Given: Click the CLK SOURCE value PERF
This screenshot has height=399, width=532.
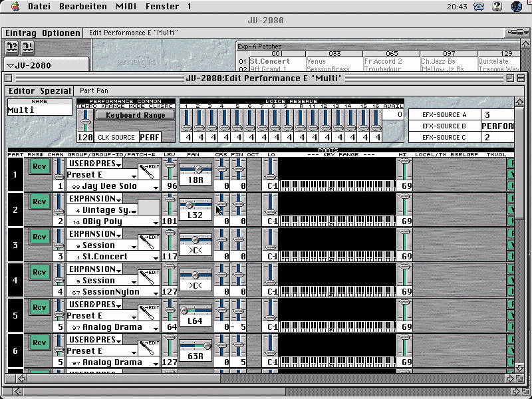Looking at the screenshot, I should coord(150,137).
